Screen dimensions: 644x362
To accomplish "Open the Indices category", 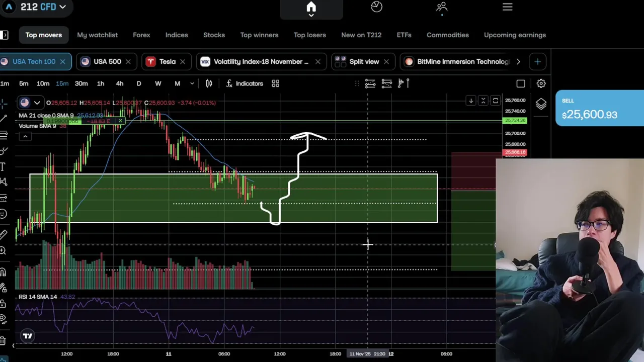I will coord(177,35).
